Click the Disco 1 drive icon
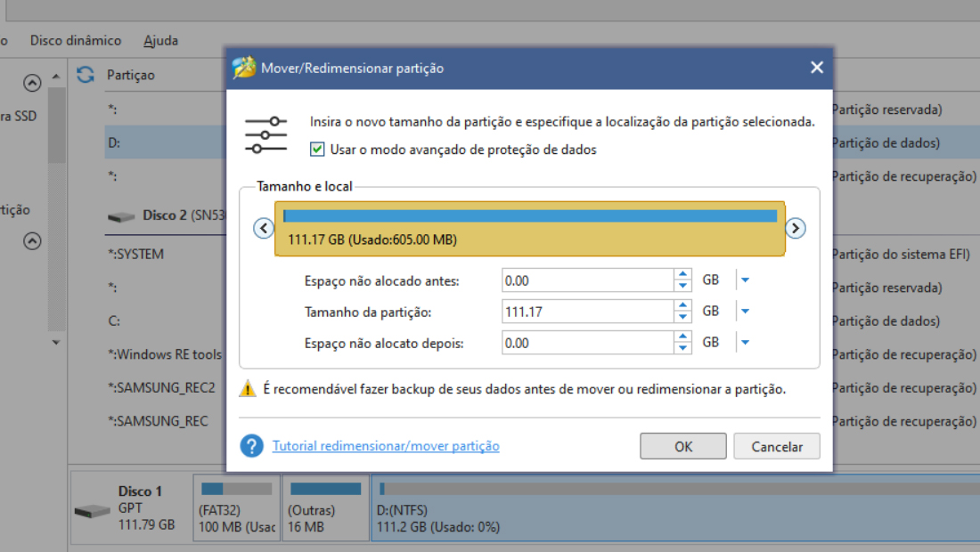 pyautogui.click(x=92, y=511)
